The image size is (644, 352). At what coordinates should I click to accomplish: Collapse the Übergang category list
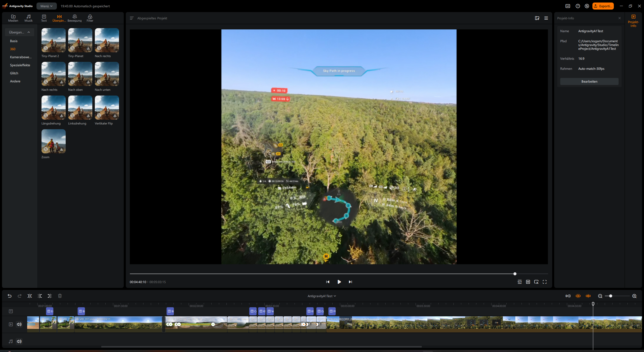click(x=20, y=32)
